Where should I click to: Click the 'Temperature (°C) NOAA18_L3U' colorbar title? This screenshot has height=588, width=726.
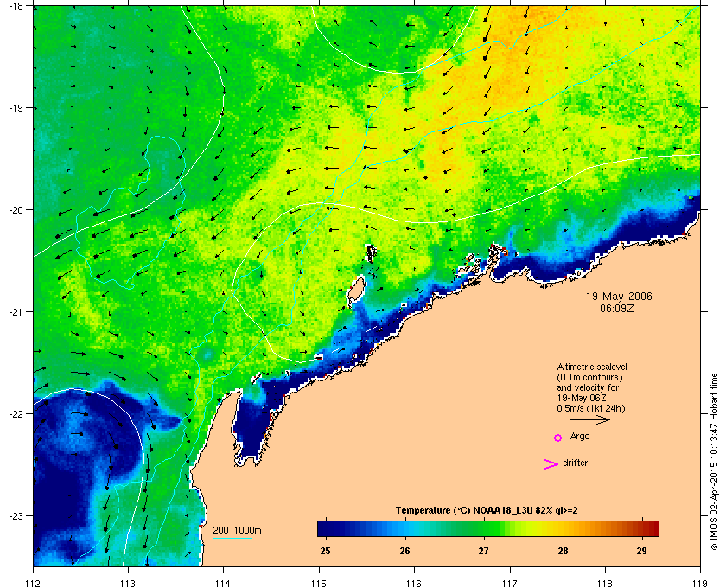(x=487, y=510)
